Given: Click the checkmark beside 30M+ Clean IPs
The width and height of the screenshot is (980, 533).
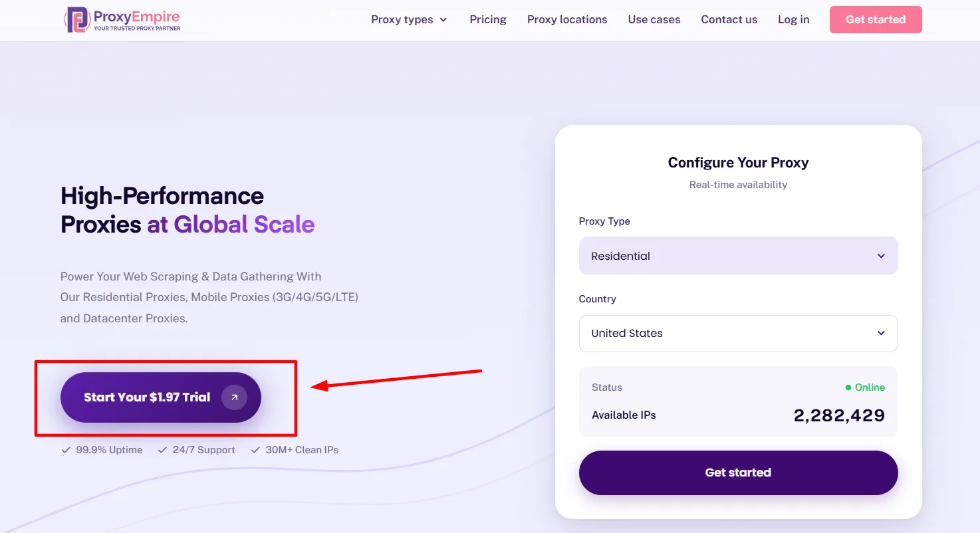Looking at the screenshot, I should [255, 449].
